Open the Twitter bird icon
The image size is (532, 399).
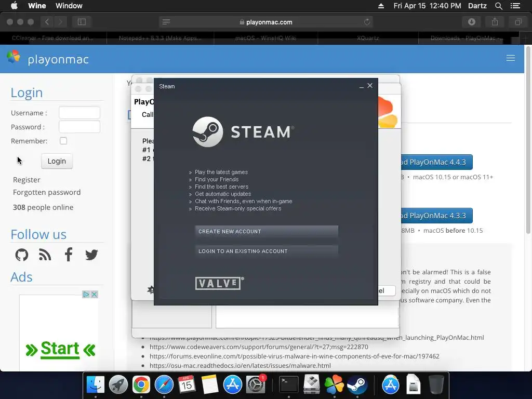[x=91, y=255]
